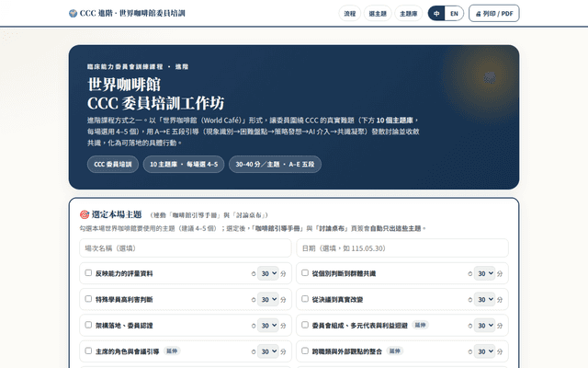The height and width of the screenshot is (368, 588).
Task: Check 委員會組成、多元代表與利益迴避 topic
Action: tap(305, 325)
